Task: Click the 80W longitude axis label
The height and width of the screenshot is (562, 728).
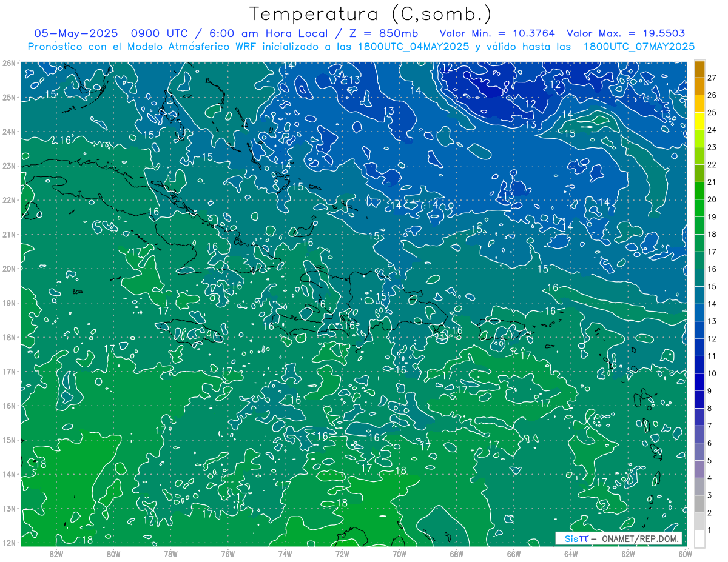Action: pyautogui.click(x=113, y=554)
